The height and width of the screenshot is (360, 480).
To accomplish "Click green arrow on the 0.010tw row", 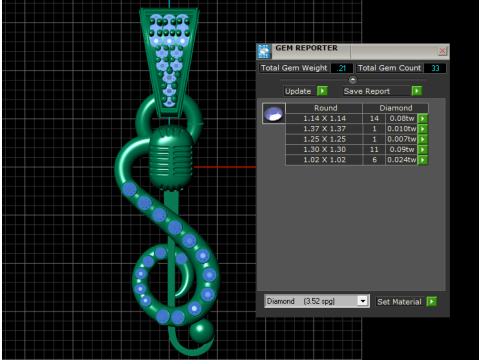I will pyautogui.click(x=423, y=129).
